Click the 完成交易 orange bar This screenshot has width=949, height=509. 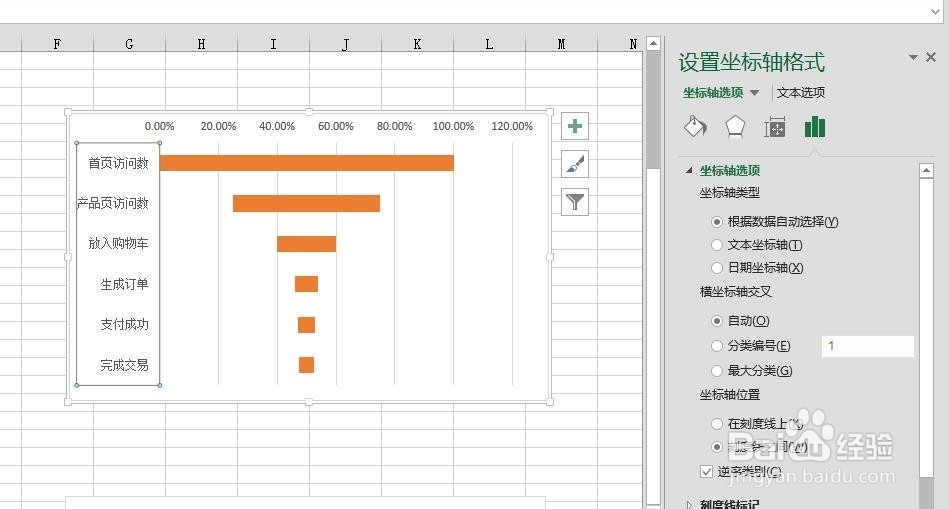coord(306,365)
